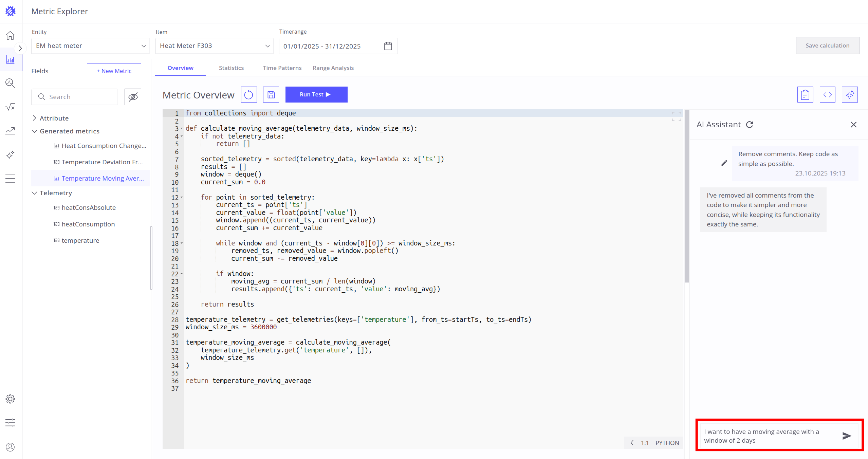Fold the function at line 3
The width and height of the screenshot is (868, 459).
pyautogui.click(x=182, y=129)
